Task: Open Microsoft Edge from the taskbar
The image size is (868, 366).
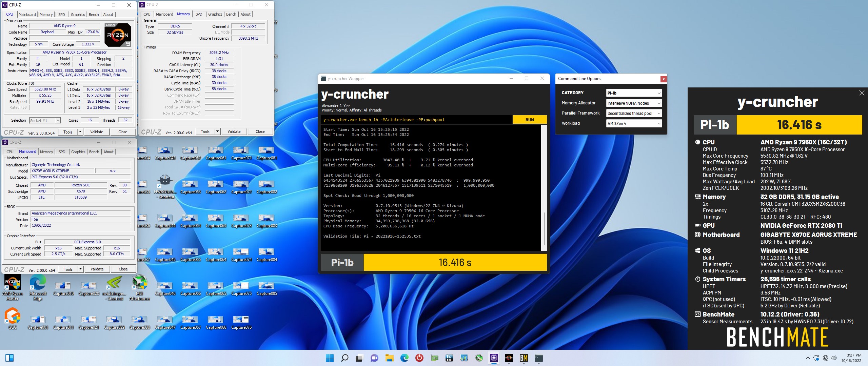Action: pyautogui.click(x=404, y=358)
